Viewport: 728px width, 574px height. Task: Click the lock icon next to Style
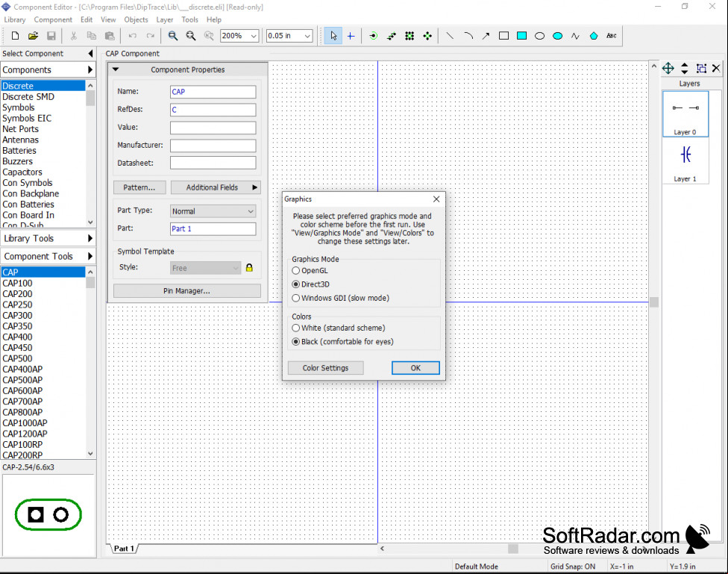(x=249, y=268)
